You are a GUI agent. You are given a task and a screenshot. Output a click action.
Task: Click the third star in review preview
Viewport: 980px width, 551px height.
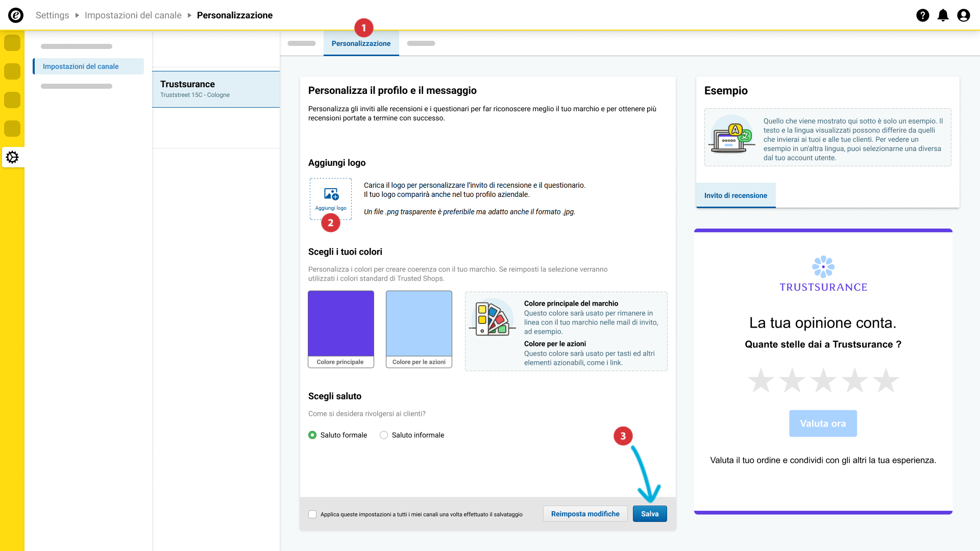click(x=823, y=381)
